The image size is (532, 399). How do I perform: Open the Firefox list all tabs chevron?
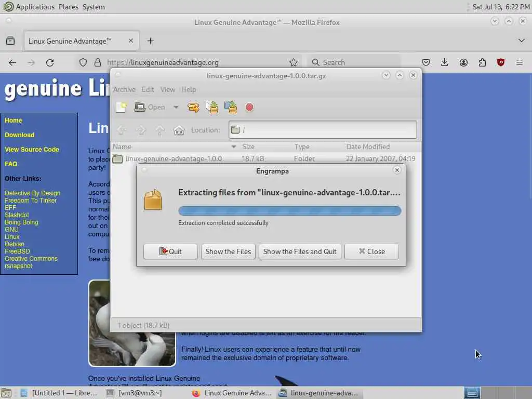[522, 41]
